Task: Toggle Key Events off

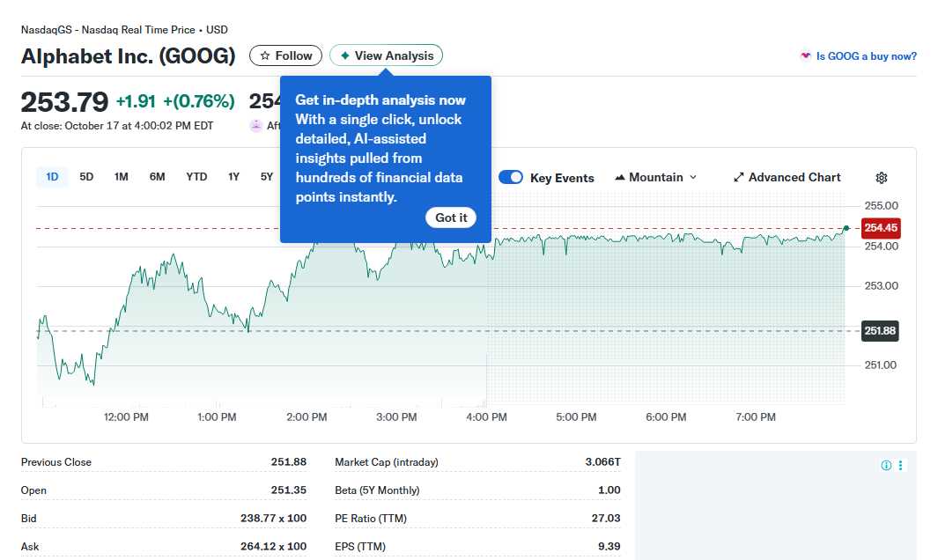Action: coord(511,177)
